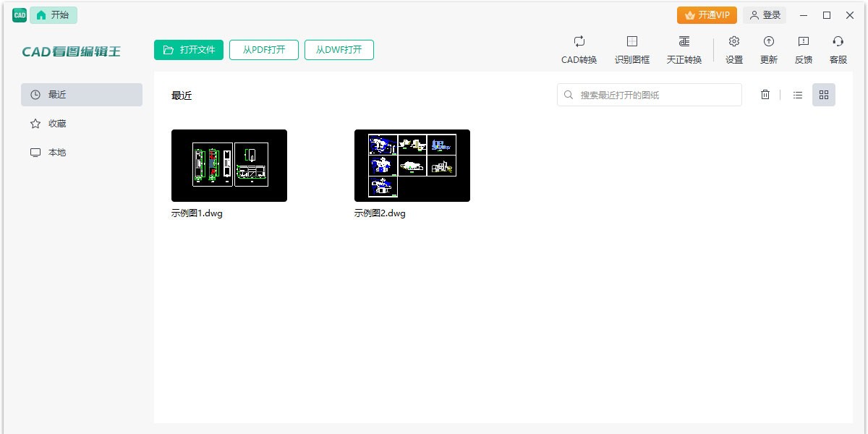This screenshot has height=434, width=868.
Task: Click the CAD app logo icon
Action: pyautogui.click(x=20, y=15)
